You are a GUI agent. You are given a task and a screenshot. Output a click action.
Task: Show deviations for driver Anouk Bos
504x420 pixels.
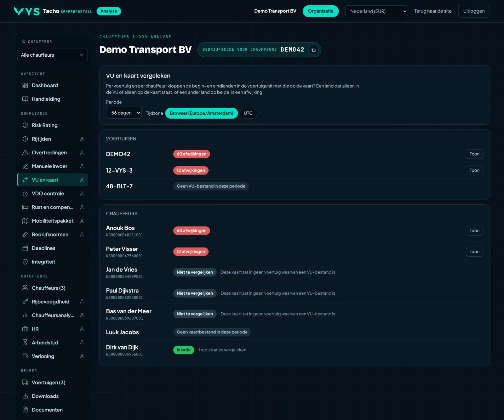click(474, 230)
